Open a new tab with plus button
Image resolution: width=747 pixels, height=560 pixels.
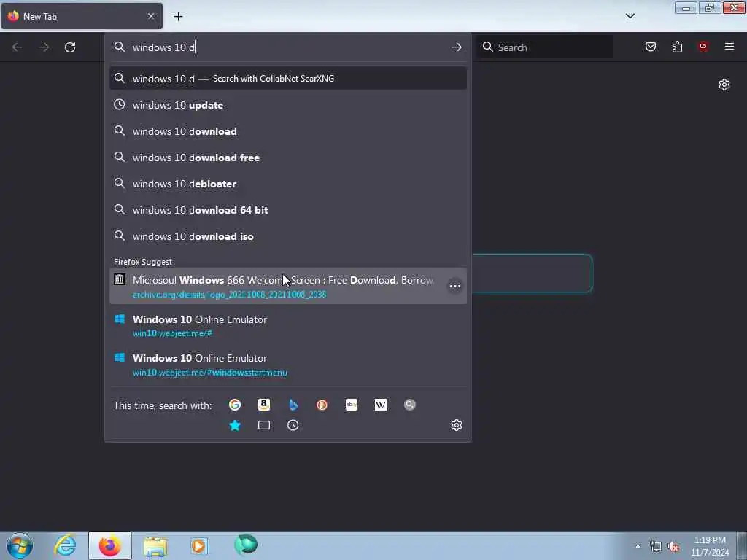[x=178, y=17]
